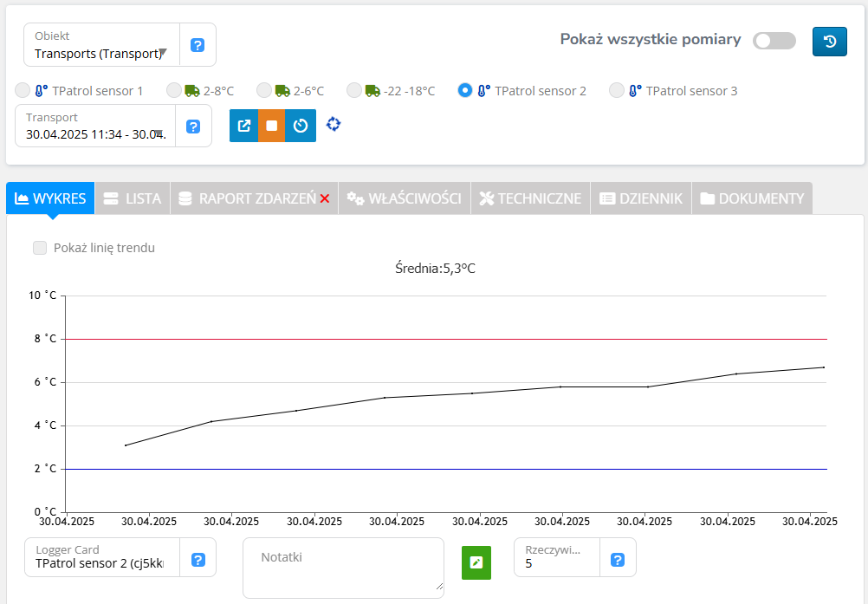Click the blue open-in-new-window button
The width and height of the screenshot is (868, 604).
pos(243,126)
